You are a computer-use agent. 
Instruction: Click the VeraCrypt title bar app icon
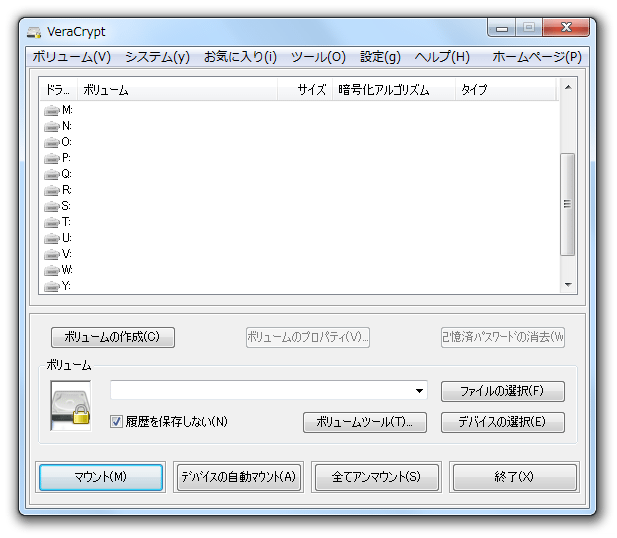(x=34, y=32)
